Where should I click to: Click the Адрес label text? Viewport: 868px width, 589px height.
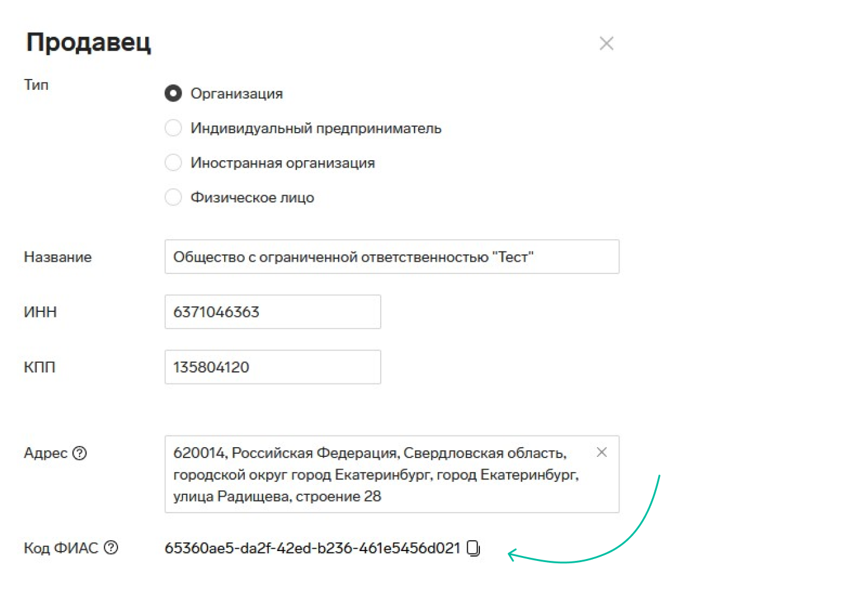45,453
